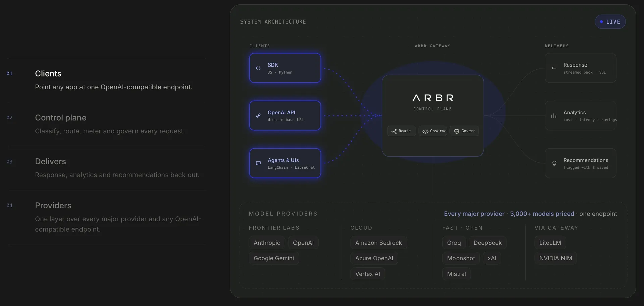
Task: Click the Observe chip
Action: click(433, 131)
